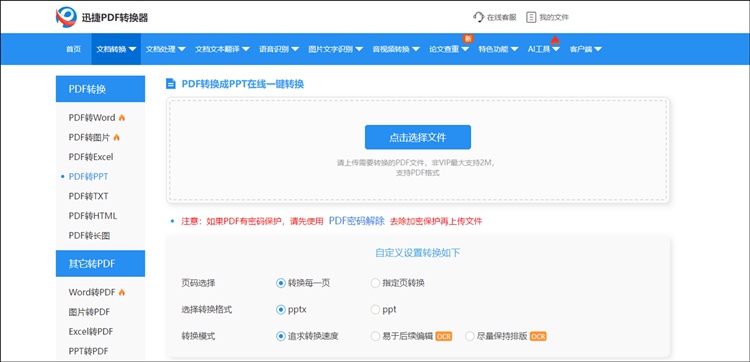Click the flame icon beside PDF转Word

pos(122,118)
